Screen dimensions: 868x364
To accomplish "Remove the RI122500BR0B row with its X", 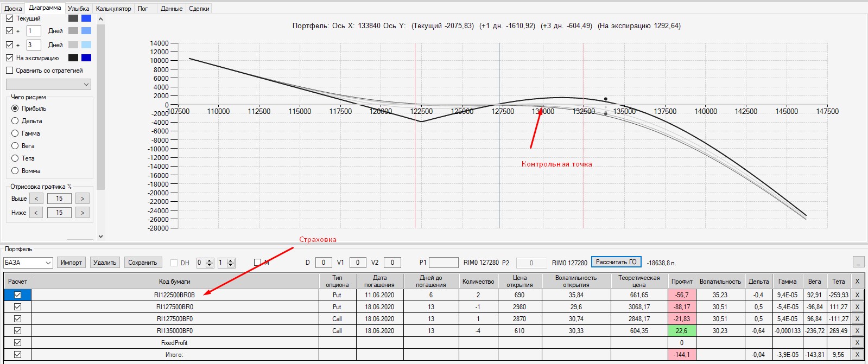I will click(x=857, y=295).
